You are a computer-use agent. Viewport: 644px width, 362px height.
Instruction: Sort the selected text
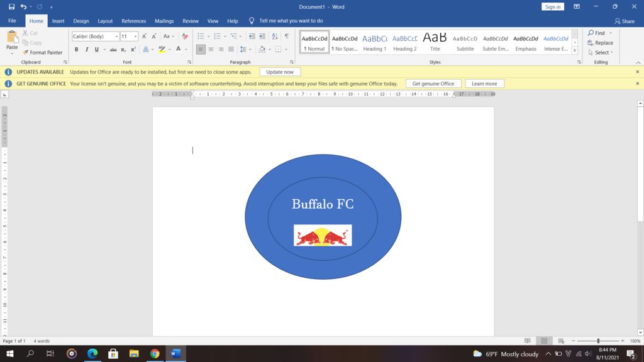click(x=275, y=36)
